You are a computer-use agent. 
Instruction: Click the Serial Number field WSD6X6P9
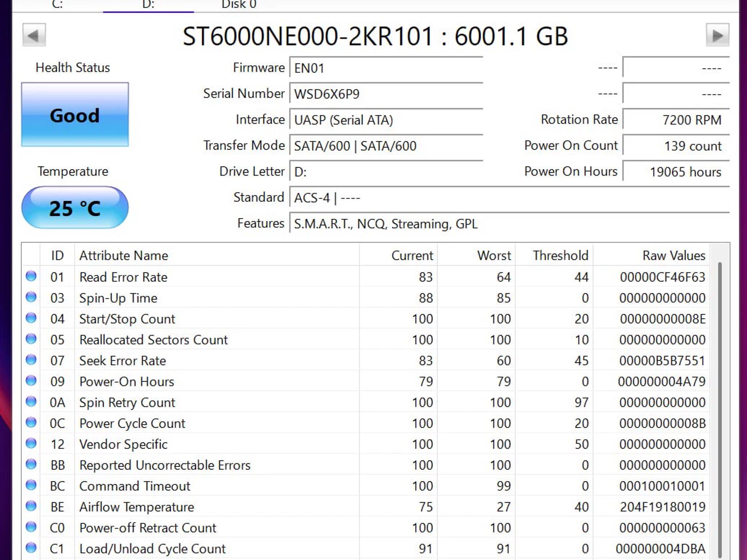point(386,94)
